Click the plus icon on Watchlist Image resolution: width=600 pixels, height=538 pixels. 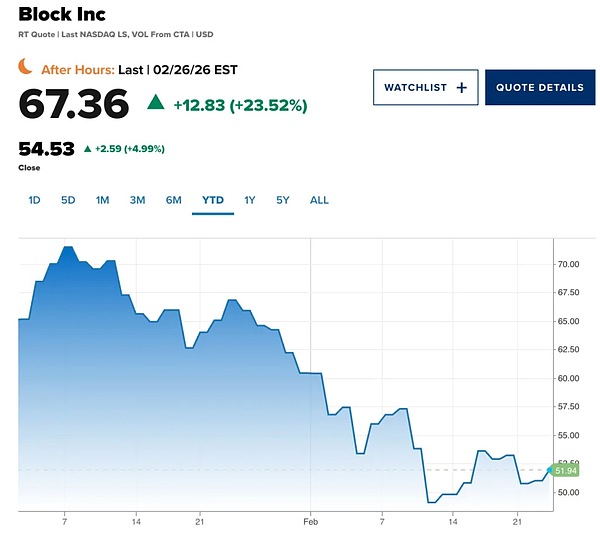point(461,88)
